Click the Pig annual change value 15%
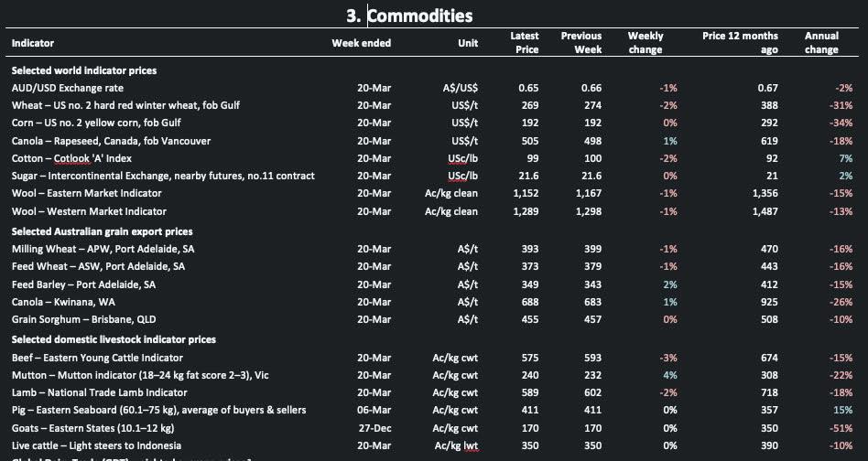This screenshot has height=461, width=868. 842,410
